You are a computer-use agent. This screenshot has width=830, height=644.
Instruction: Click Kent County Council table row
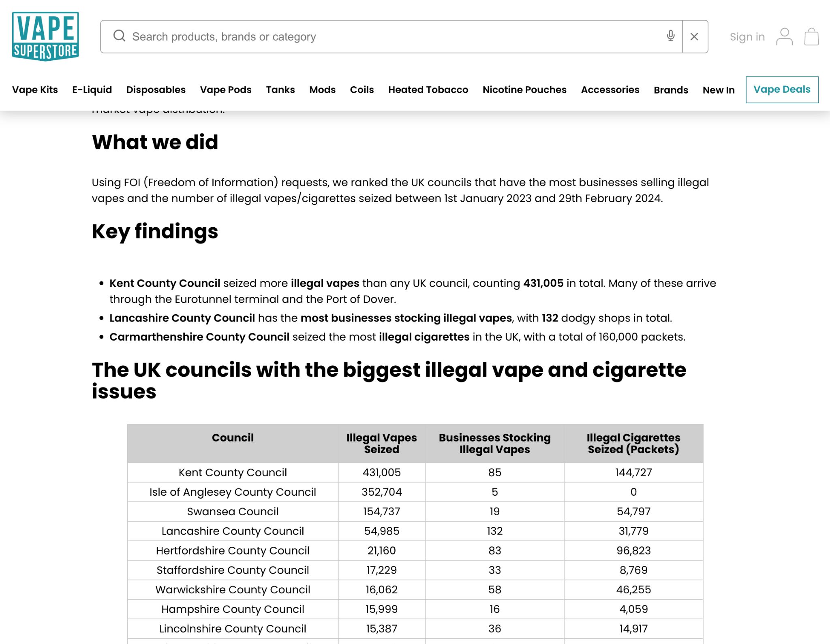tap(414, 472)
